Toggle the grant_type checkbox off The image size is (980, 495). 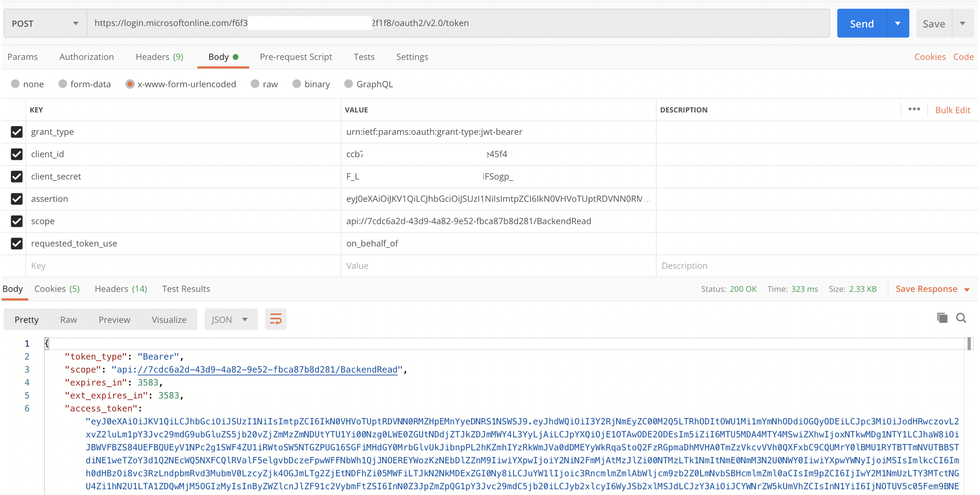point(17,131)
